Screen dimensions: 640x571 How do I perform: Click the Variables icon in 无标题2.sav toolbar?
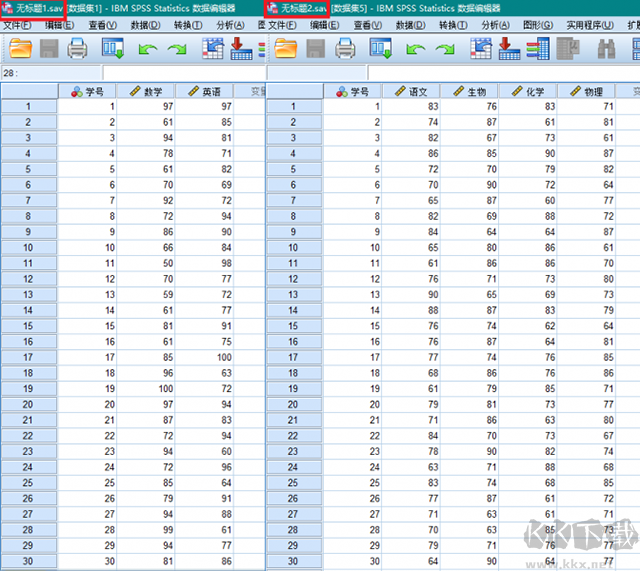coord(538,47)
